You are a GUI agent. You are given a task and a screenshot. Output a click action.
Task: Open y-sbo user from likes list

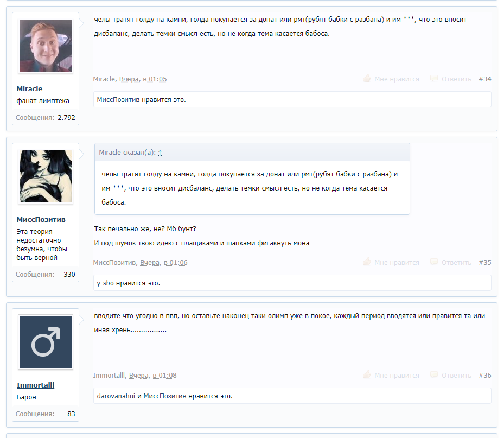point(106,283)
